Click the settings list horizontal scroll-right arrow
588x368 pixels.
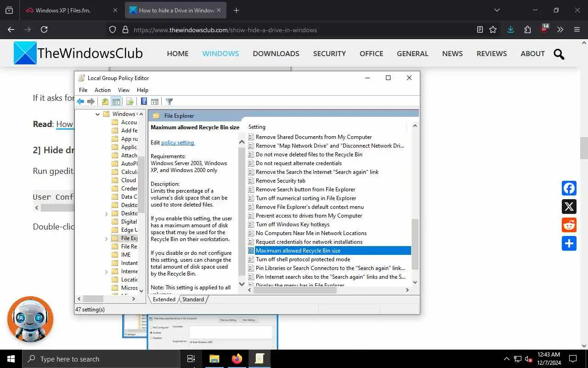point(407,290)
